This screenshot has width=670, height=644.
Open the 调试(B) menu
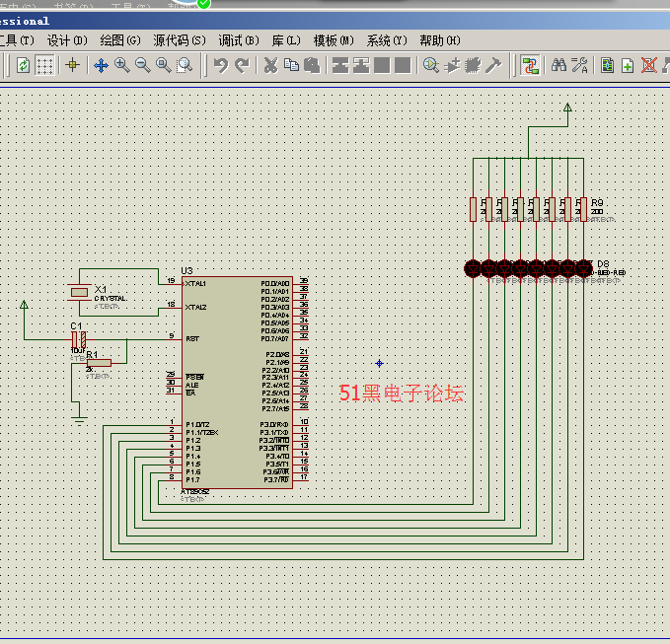click(x=239, y=40)
